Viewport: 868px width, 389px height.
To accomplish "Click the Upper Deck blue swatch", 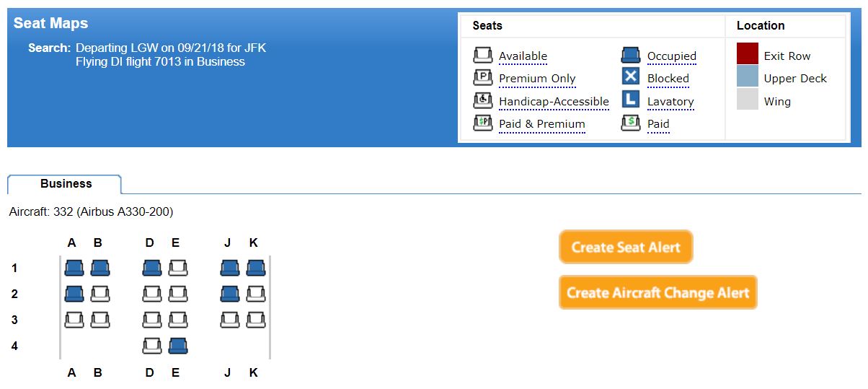I will click(x=748, y=77).
